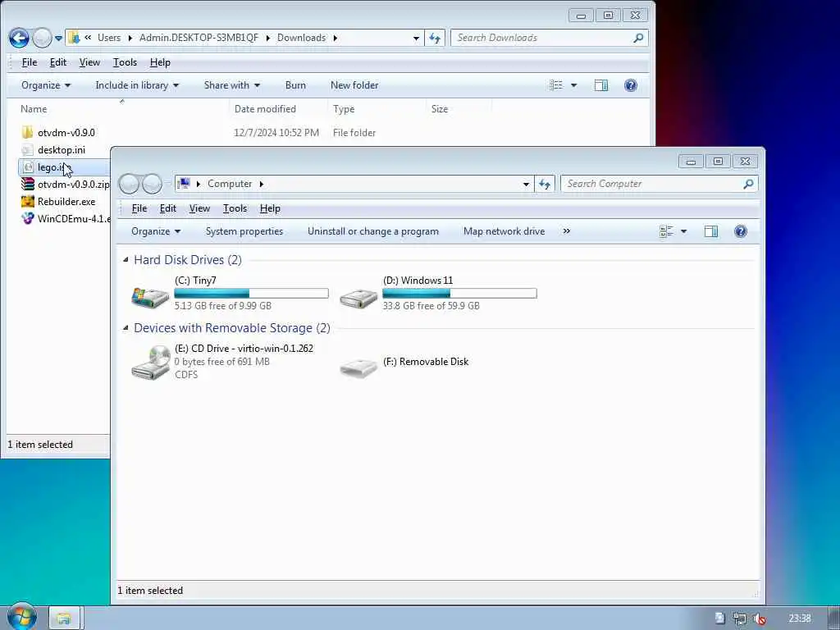Refresh the Computer window
Screen dimensions: 840x630
[x=545, y=184]
